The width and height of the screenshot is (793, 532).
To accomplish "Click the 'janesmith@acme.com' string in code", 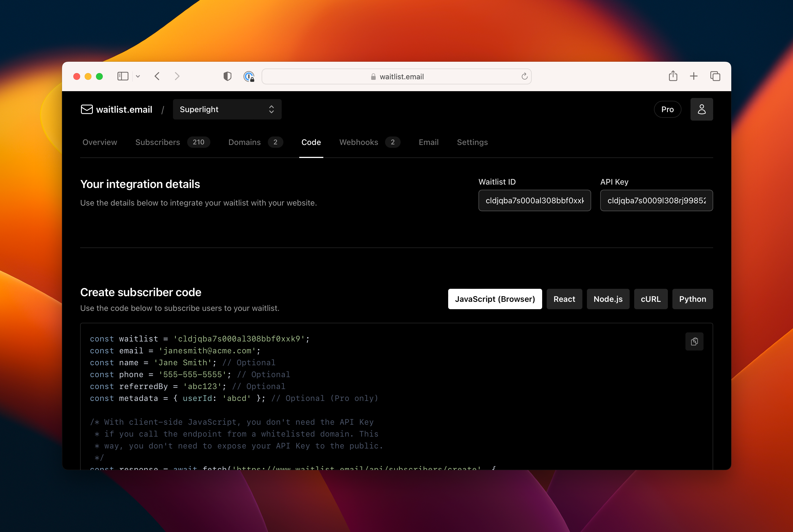I will tap(207, 351).
